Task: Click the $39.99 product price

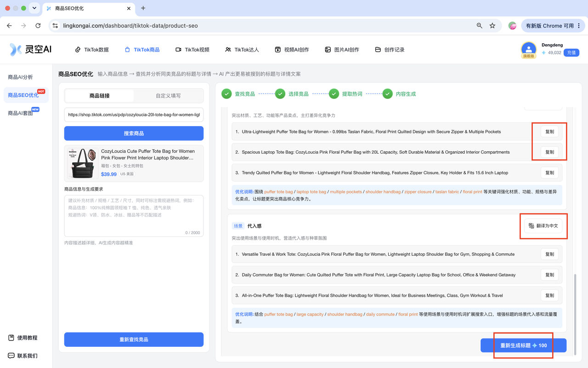Action: (109, 174)
